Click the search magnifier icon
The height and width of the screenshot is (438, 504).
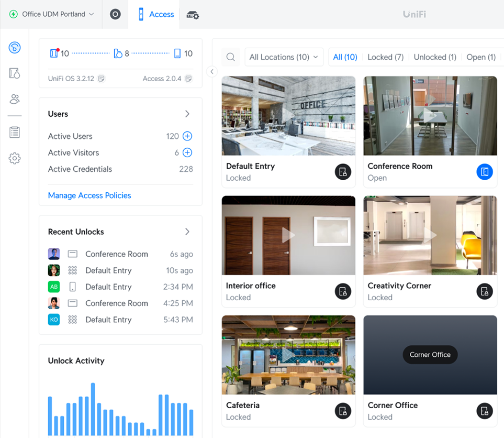coord(231,57)
